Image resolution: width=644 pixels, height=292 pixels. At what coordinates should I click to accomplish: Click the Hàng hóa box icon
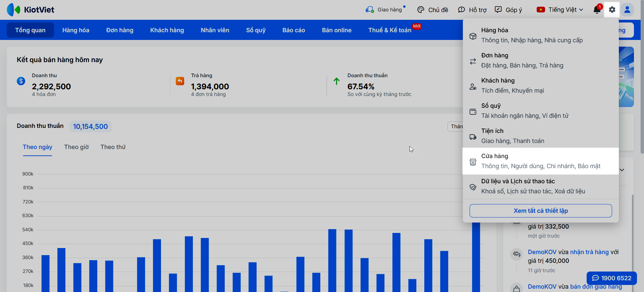(473, 36)
